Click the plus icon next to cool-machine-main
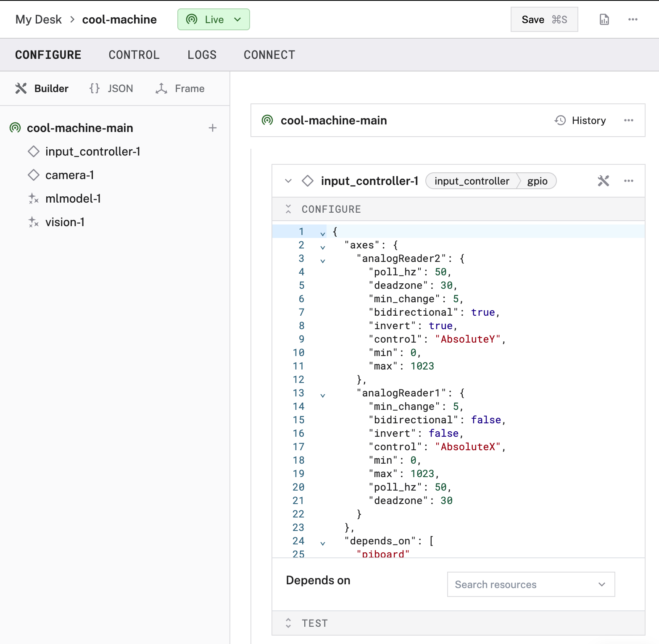Image resolution: width=659 pixels, height=644 pixels. click(x=213, y=128)
